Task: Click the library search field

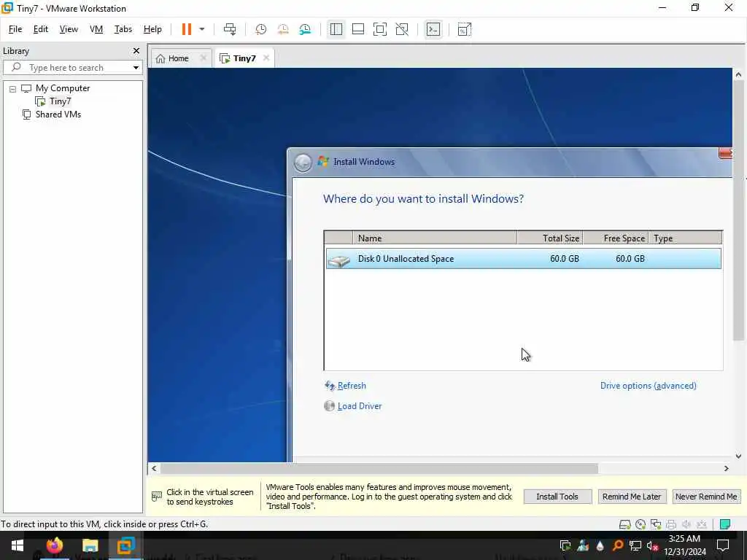Action: [x=71, y=68]
